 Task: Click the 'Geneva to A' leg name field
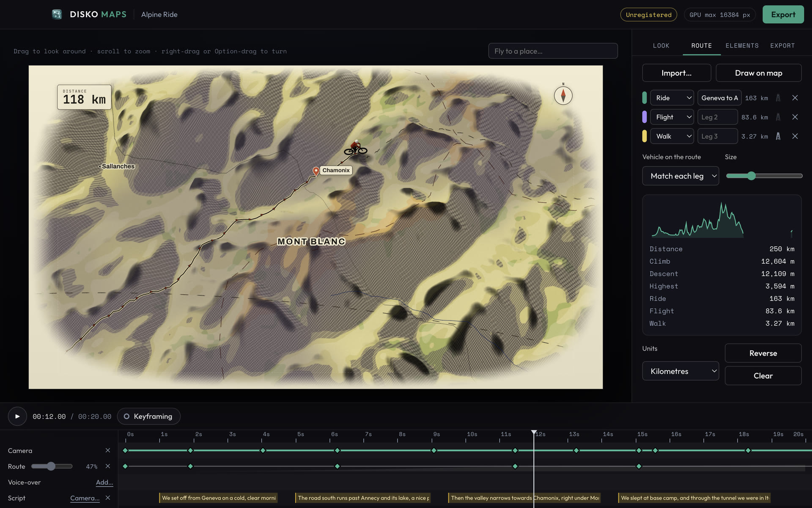[x=719, y=98]
